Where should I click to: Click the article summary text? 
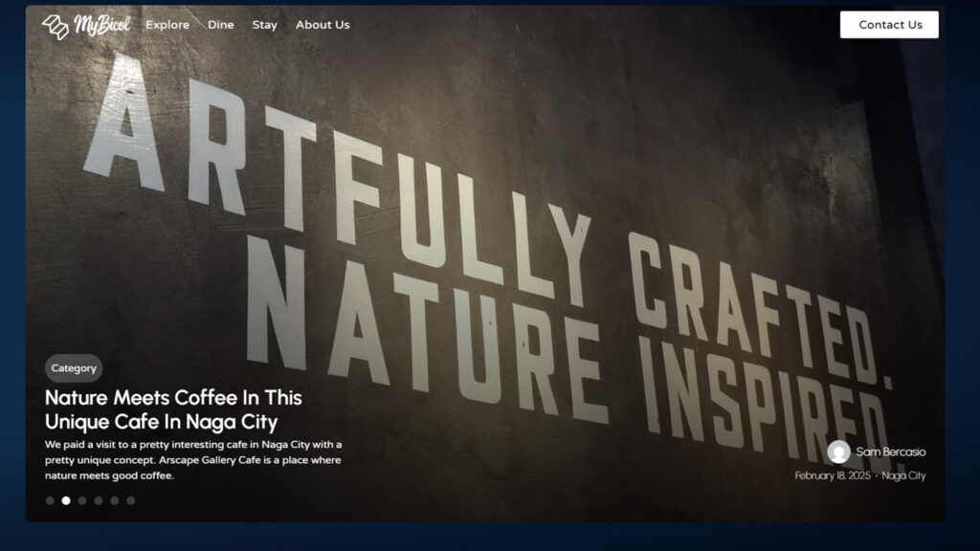point(193,460)
